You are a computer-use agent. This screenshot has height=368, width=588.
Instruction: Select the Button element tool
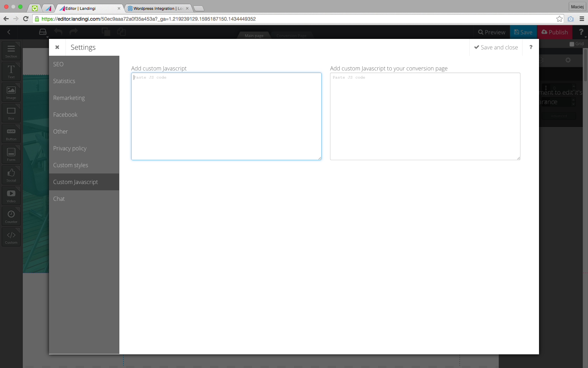point(11,134)
